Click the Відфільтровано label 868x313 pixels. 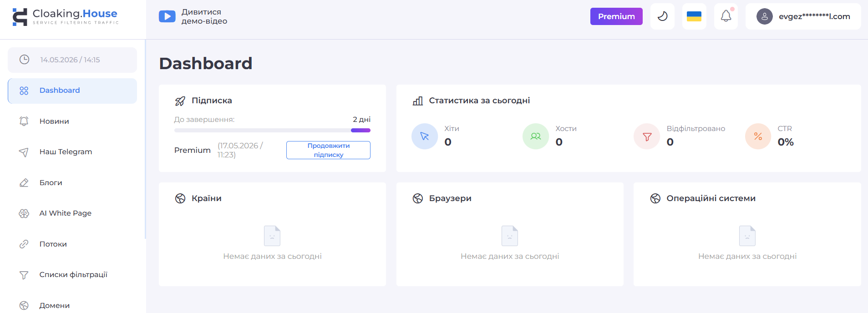pyautogui.click(x=696, y=129)
